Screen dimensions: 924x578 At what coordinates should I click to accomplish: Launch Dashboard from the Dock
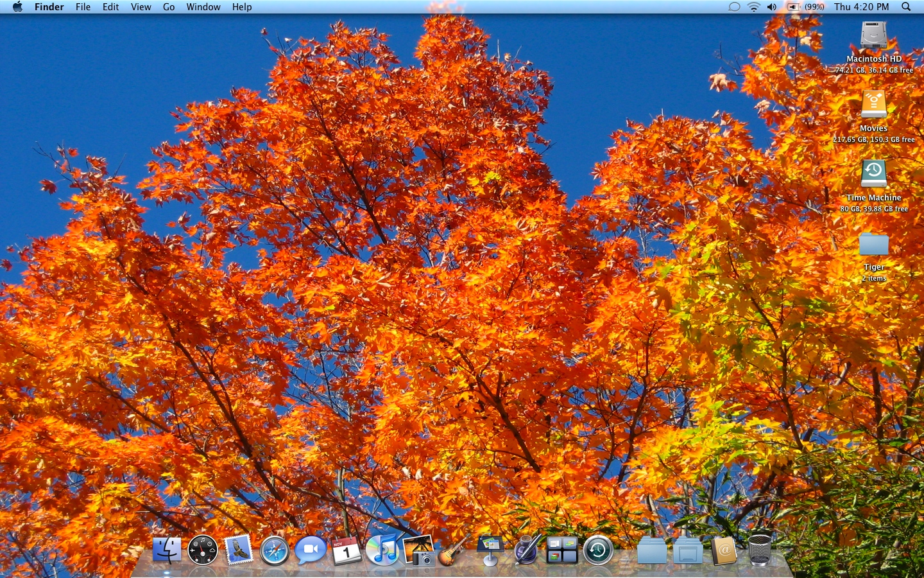(x=203, y=550)
